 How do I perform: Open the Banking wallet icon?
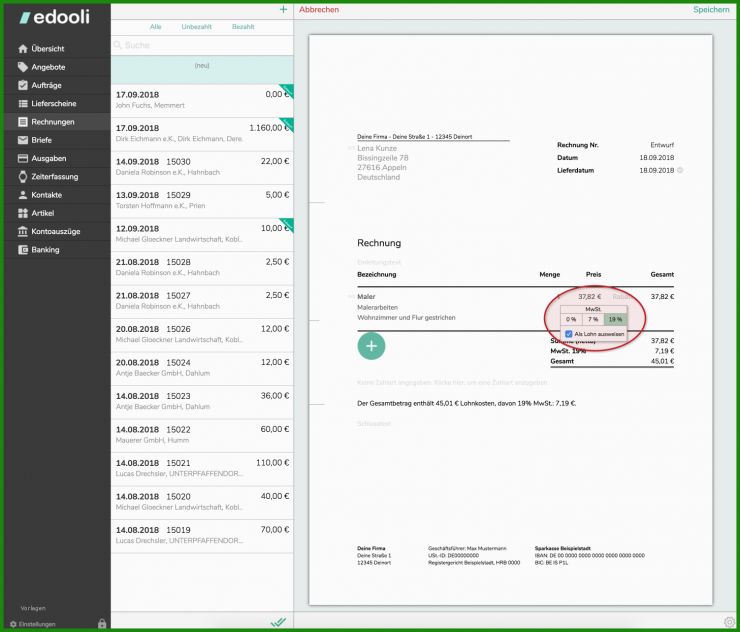pos(23,250)
